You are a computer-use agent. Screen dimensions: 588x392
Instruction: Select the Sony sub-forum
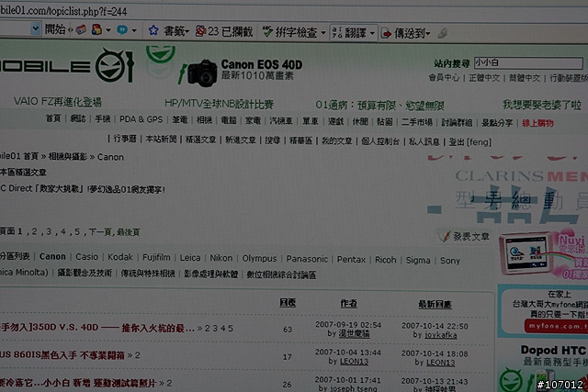tap(450, 261)
